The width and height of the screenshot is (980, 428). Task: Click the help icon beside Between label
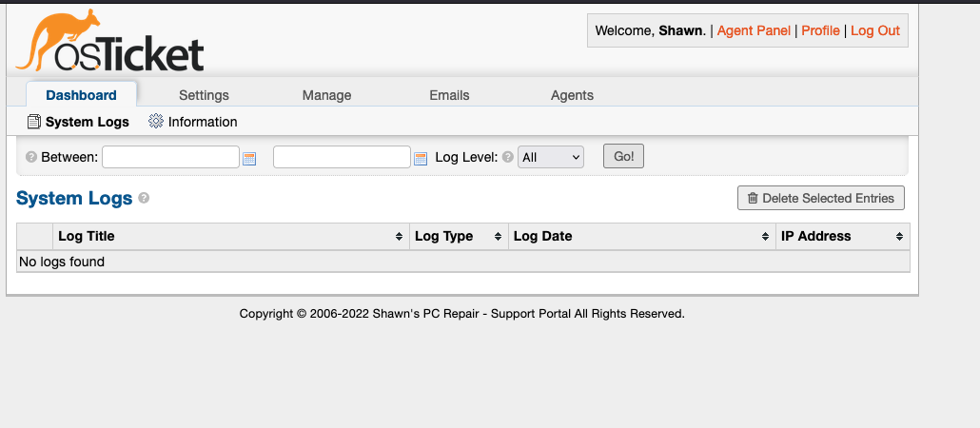[31, 157]
